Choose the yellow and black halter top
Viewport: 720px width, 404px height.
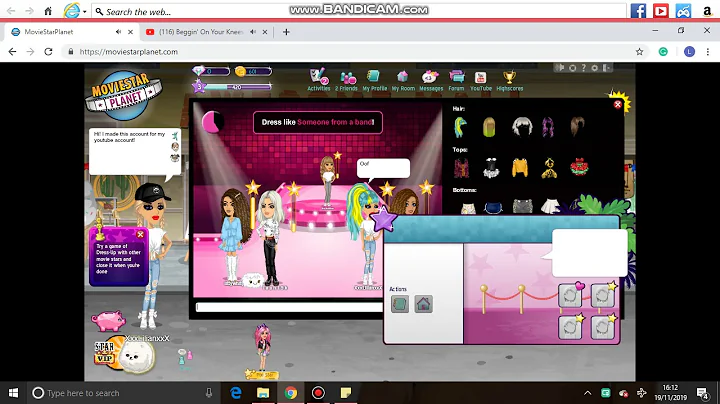549,168
